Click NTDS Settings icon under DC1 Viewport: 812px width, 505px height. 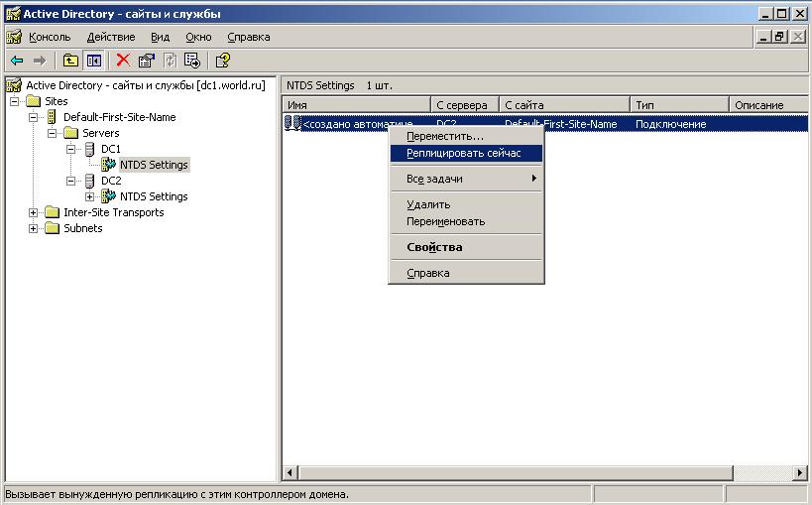pyautogui.click(x=108, y=165)
